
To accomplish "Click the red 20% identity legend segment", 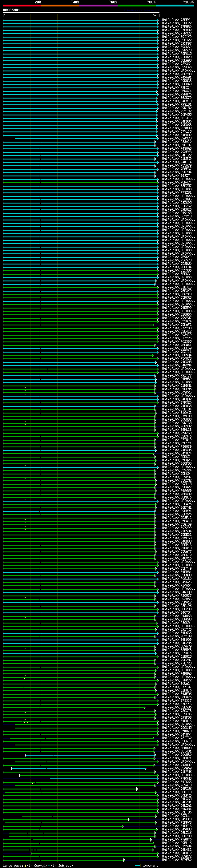I will pyautogui.click(x=22, y=6).
